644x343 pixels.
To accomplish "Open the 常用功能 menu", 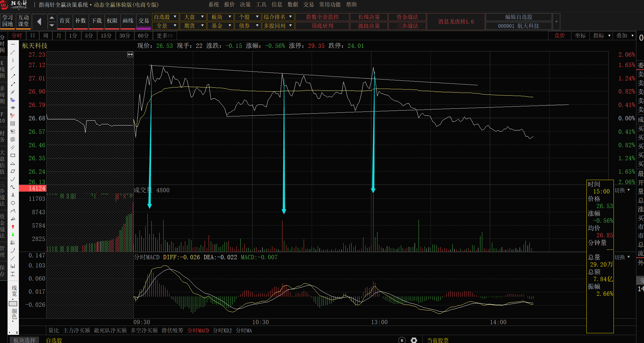I will pos(330,5).
